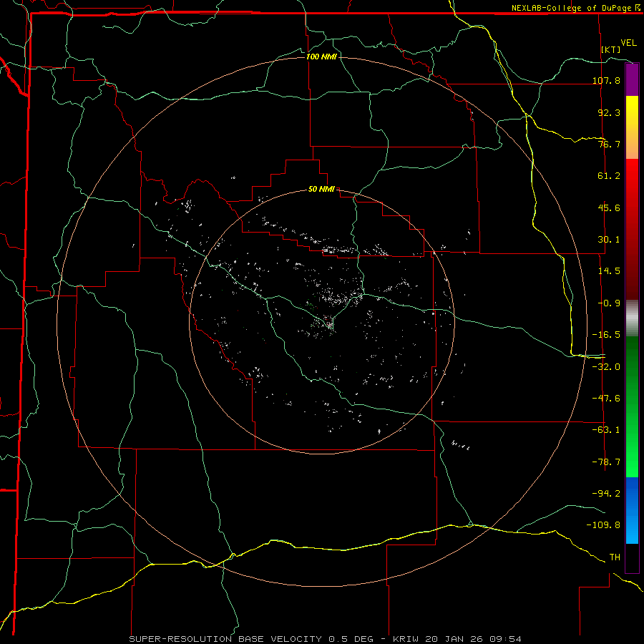The height and width of the screenshot is (644, 644).
Task: Click the -63.1 velocity legend value
Action: [606, 430]
